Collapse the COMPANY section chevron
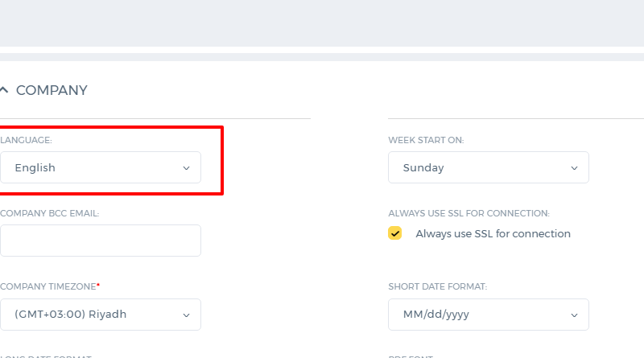This screenshot has height=358, width=644. [x=4, y=90]
